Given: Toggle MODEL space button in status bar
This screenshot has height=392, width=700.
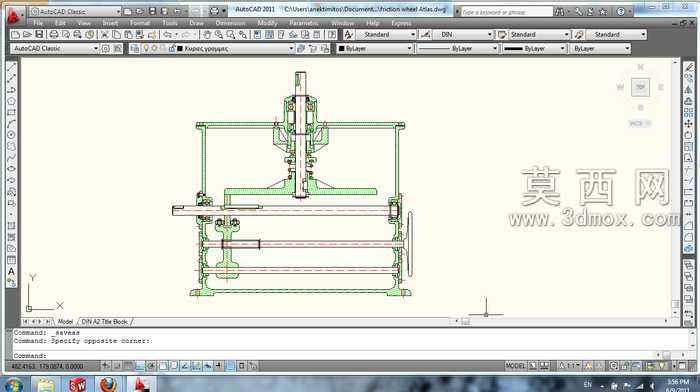Looking at the screenshot, I should click(x=516, y=366).
